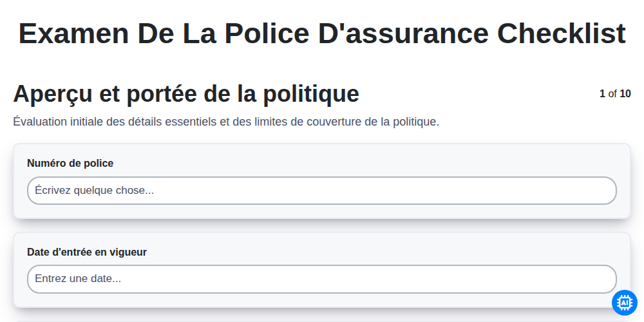The image size is (644, 322).
Task: Select the Numéro de police card background
Action: pos(321,181)
